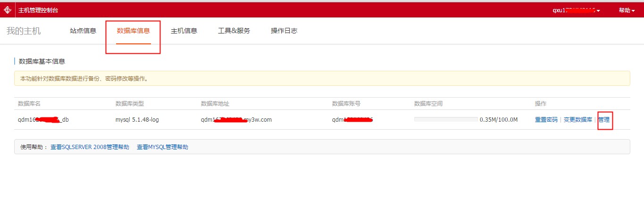The width and height of the screenshot is (644, 208).
Task: View the 操作日志 tab
Action: coord(284,31)
